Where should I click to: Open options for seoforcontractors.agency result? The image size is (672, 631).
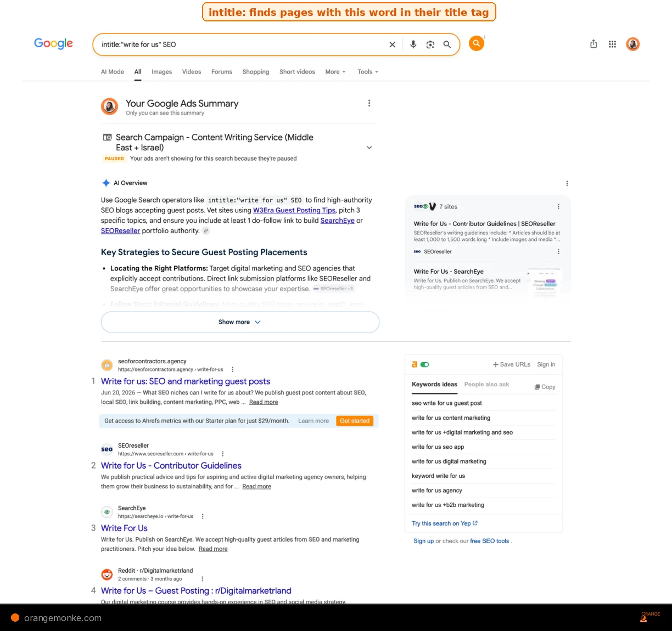tap(232, 370)
